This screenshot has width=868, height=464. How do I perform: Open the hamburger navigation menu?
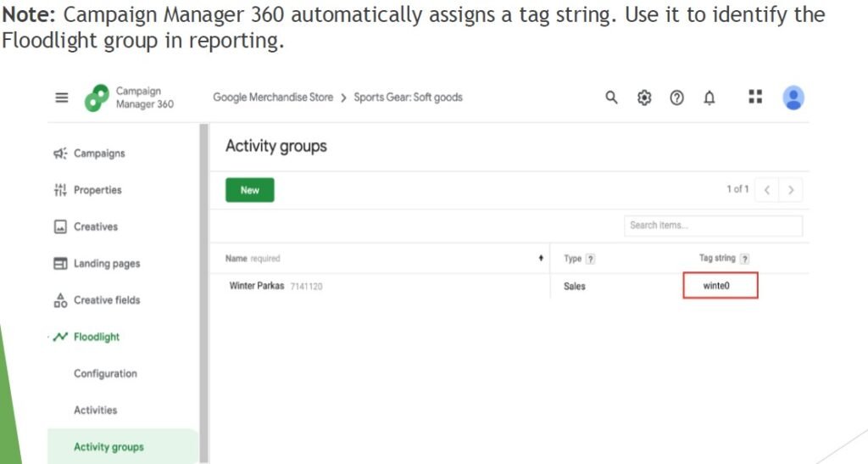click(x=61, y=98)
